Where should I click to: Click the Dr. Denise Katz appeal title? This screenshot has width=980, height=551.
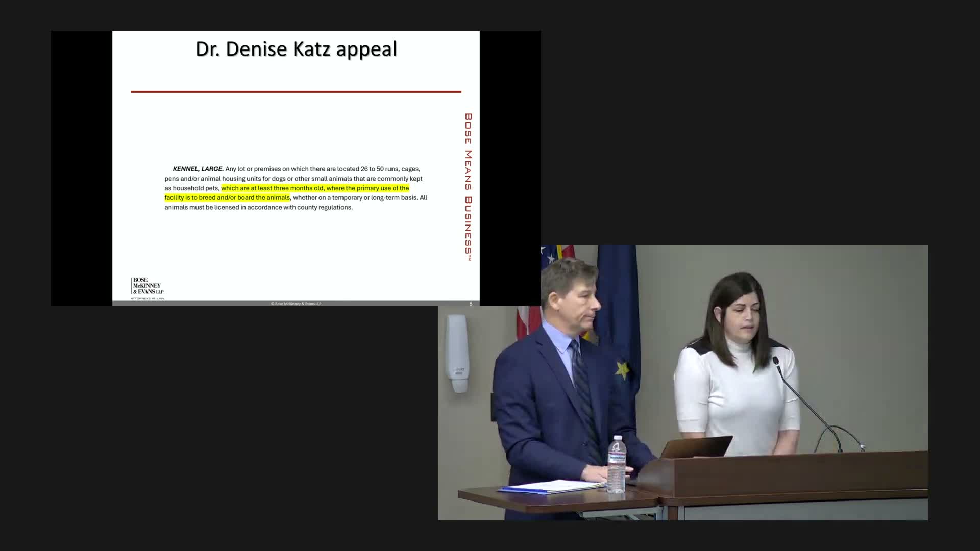(x=296, y=49)
